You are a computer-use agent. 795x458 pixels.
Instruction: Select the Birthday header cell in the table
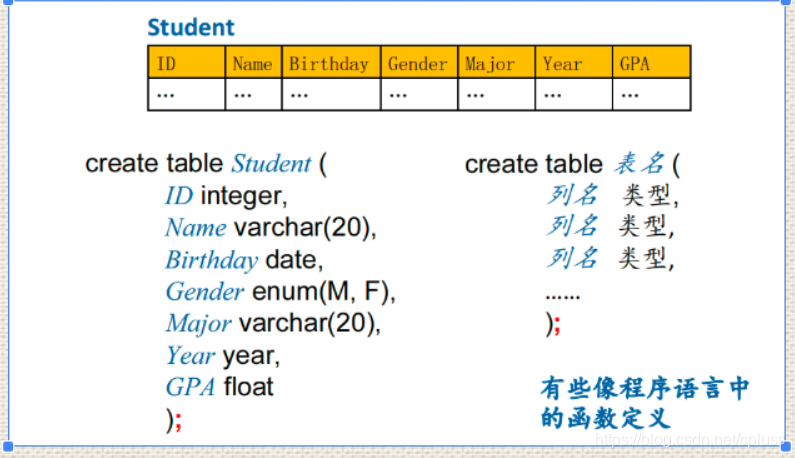pyautogui.click(x=331, y=62)
